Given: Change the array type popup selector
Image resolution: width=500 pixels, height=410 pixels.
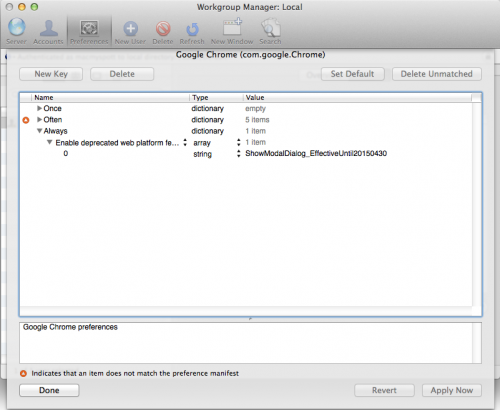Looking at the screenshot, I should click(238, 143).
